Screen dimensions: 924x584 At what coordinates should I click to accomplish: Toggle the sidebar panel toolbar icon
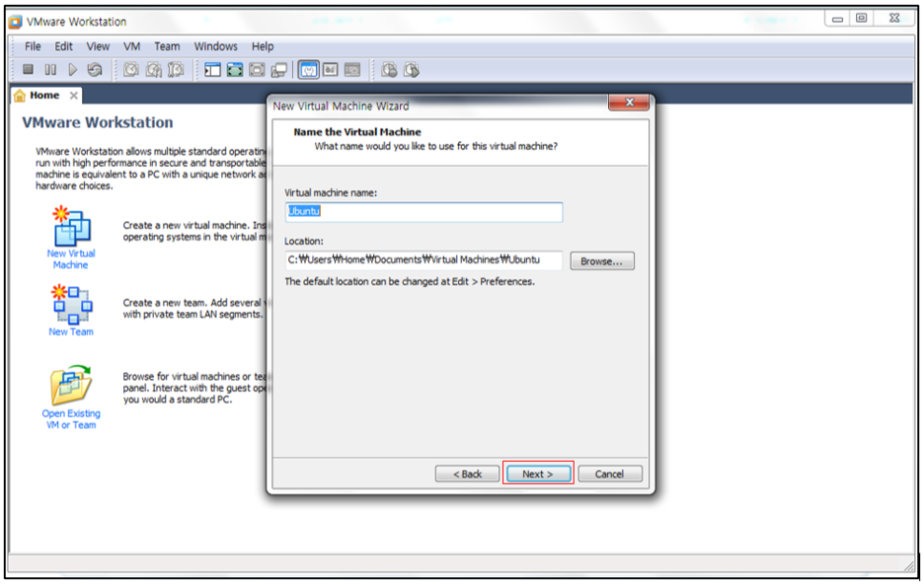pos(212,70)
